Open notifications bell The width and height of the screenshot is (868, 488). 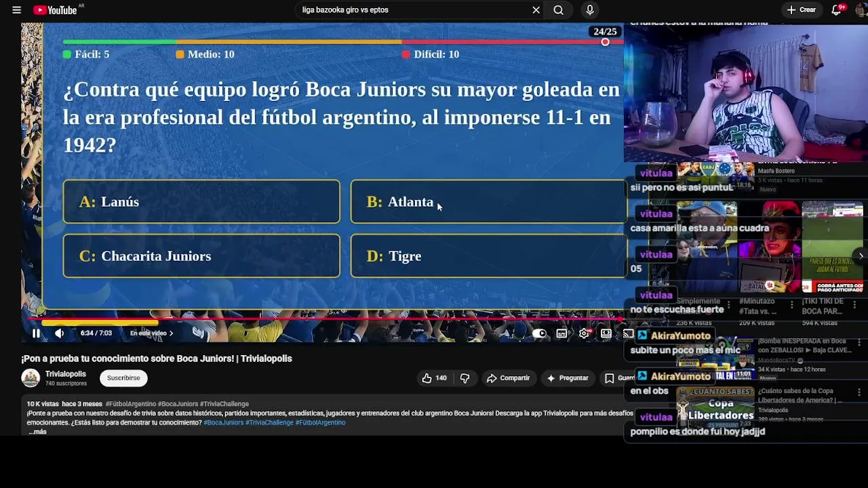click(x=837, y=10)
